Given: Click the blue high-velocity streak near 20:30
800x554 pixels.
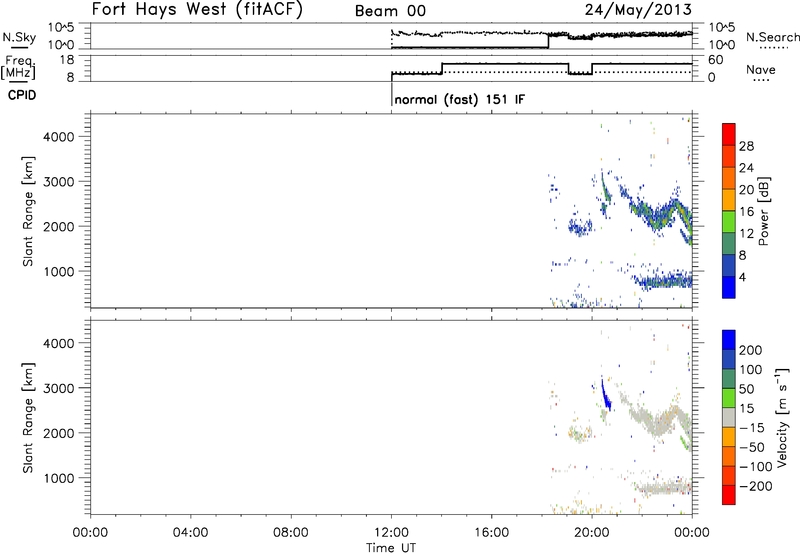Looking at the screenshot, I should [x=606, y=396].
